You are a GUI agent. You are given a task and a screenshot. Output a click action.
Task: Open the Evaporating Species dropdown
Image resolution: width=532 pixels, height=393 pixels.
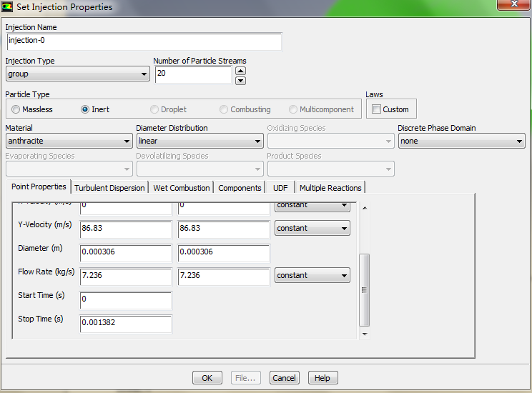tap(69, 169)
